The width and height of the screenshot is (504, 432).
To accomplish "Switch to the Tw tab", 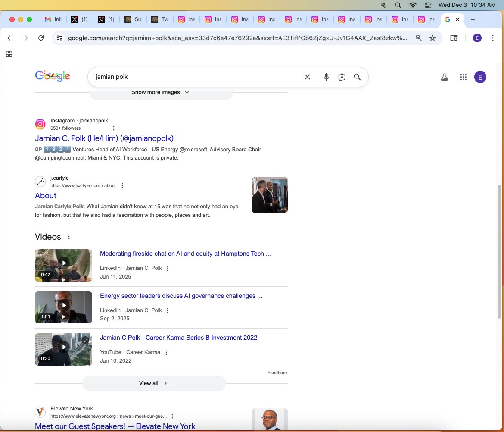I will [160, 19].
